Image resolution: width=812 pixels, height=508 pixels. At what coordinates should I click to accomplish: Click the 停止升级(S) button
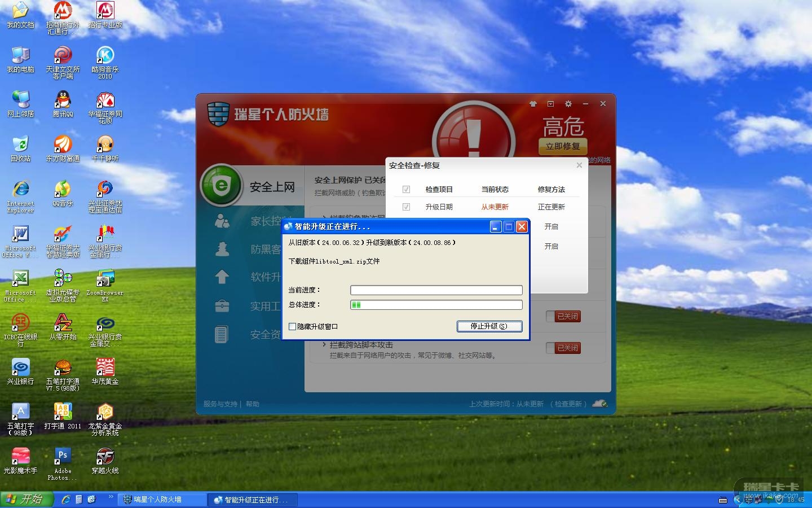489,326
